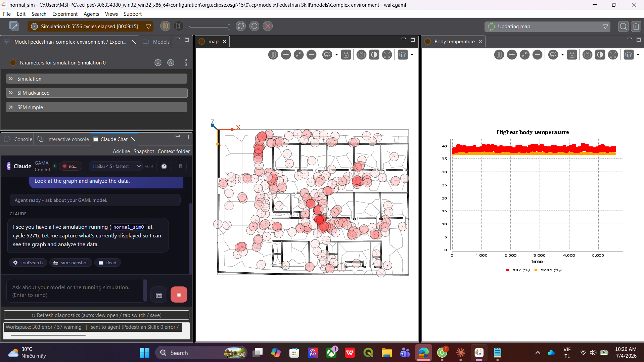Open the map camera presets dropdown arrow
Image resolution: width=644 pixels, height=362 pixels.
click(x=336, y=55)
